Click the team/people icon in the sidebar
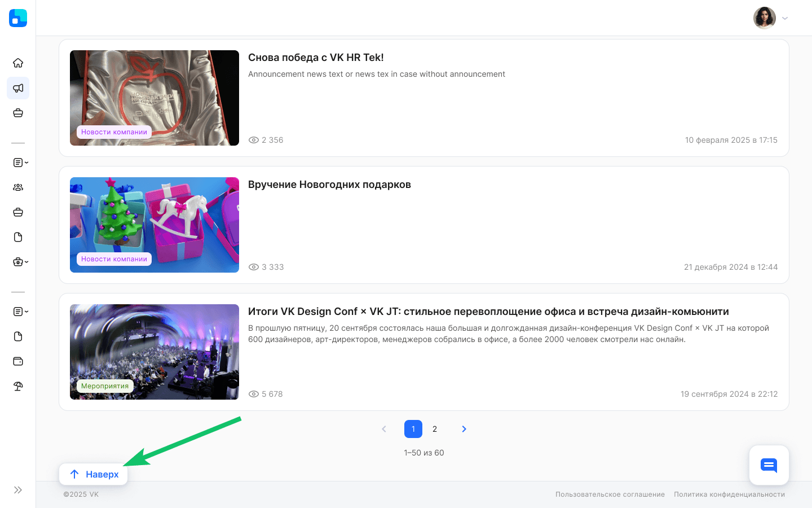This screenshot has height=508, width=812. coord(18,187)
